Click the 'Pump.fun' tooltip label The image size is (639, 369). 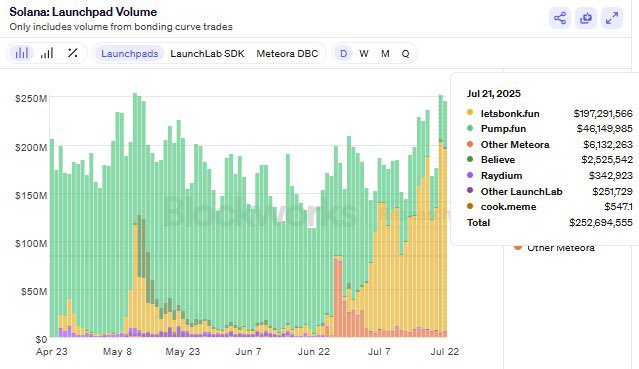(x=503, y=129)
